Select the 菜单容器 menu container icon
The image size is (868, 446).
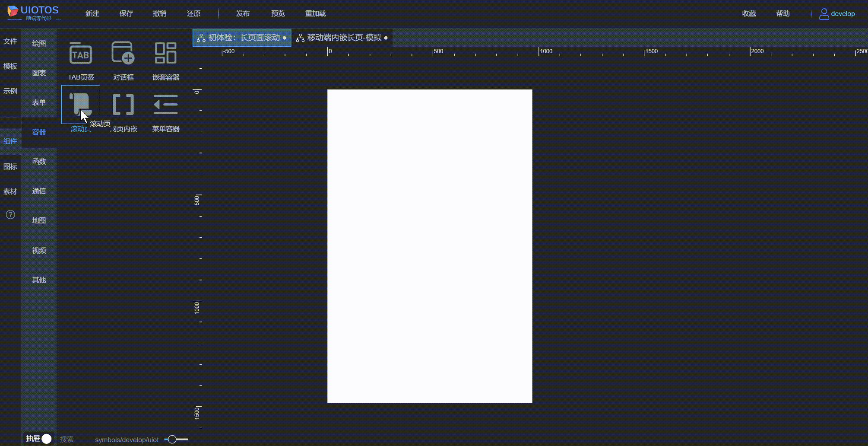click(x=165, y=104)
